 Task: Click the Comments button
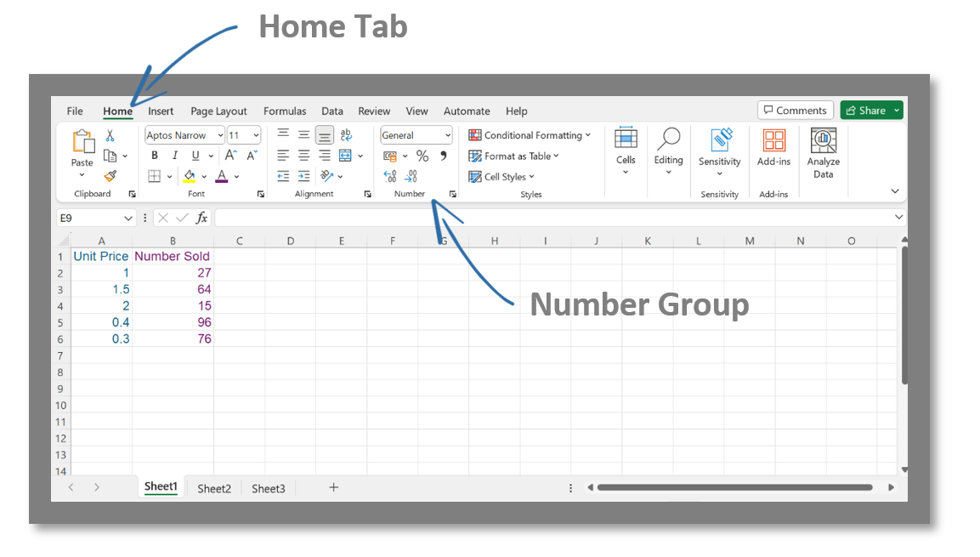pos(796,110)
